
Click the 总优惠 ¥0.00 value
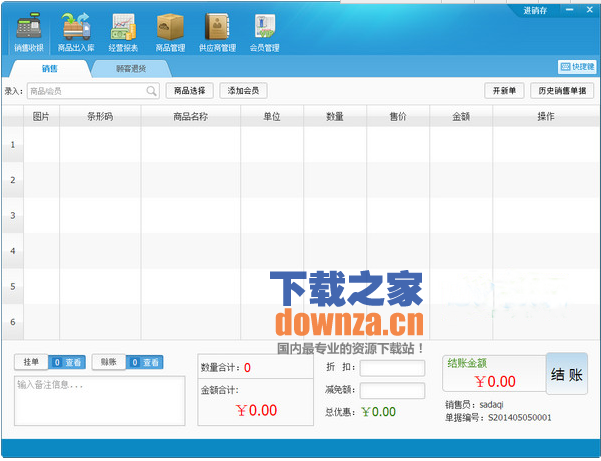378,412
